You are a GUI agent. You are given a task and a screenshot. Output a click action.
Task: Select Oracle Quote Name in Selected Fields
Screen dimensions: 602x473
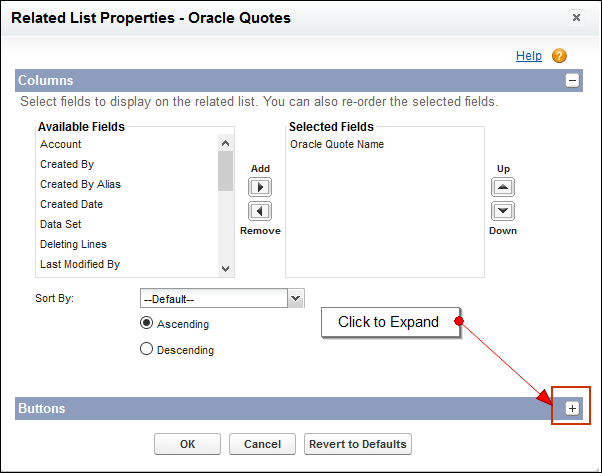pyautogui.click(x=337, y=145)
